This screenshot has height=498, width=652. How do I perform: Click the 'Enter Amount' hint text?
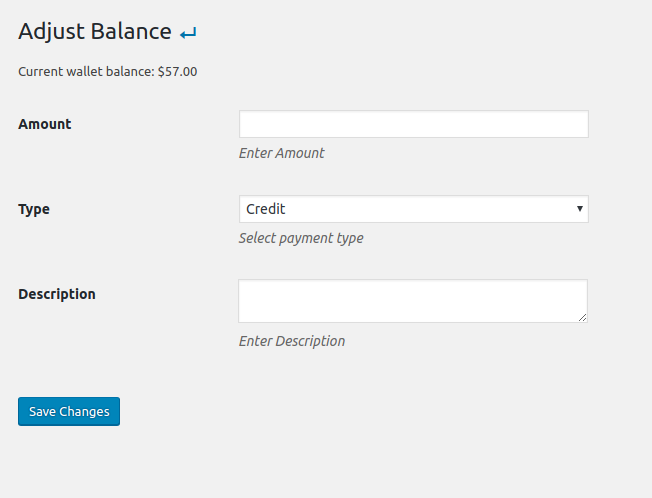tap(281, 153)
